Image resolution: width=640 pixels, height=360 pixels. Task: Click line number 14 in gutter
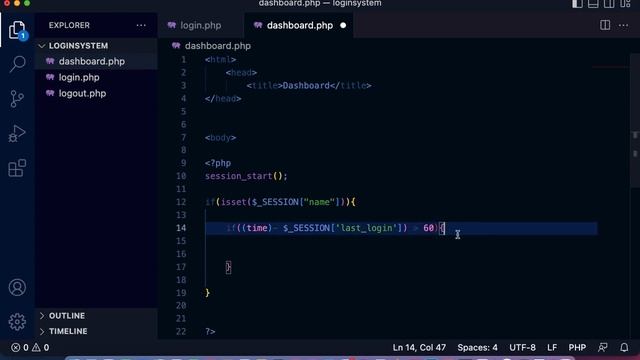181,228
